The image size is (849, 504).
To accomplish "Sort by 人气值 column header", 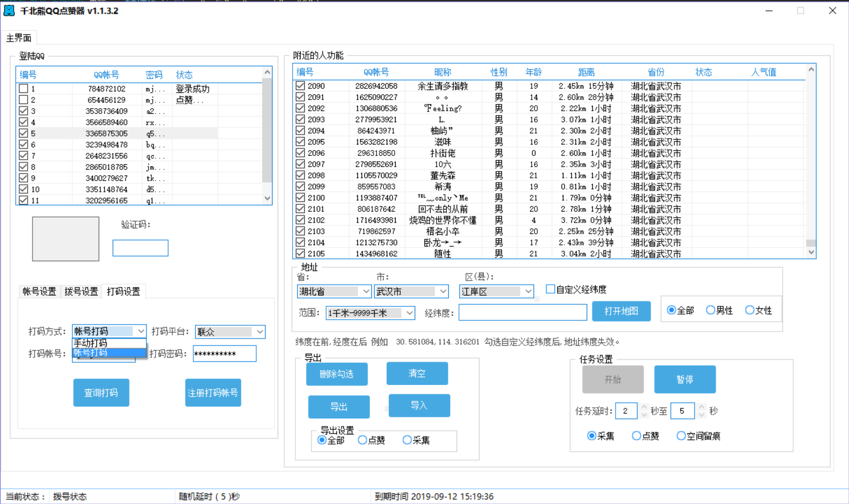I will [x=763, y=72].
